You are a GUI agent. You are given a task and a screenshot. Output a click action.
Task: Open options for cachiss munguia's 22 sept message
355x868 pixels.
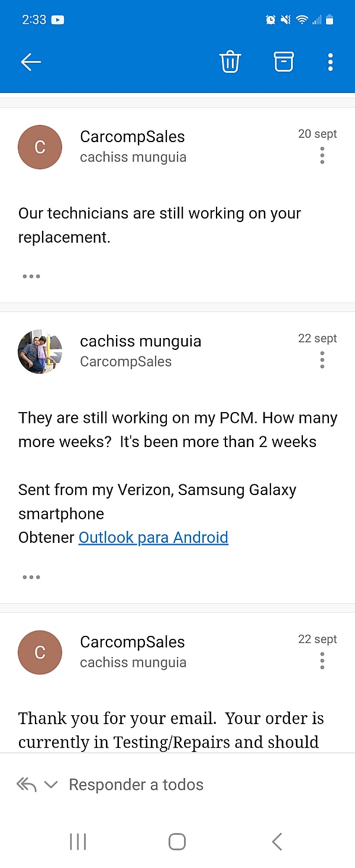[x=322, y=359]
